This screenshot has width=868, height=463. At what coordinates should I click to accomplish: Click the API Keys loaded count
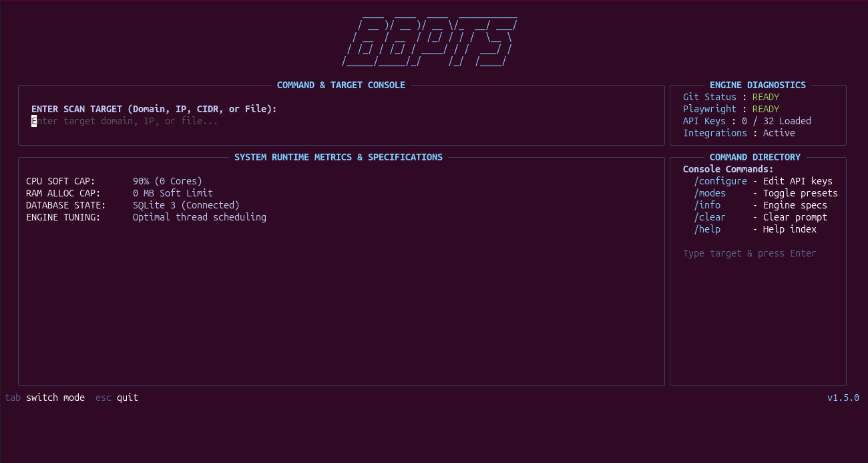[777, 121]
